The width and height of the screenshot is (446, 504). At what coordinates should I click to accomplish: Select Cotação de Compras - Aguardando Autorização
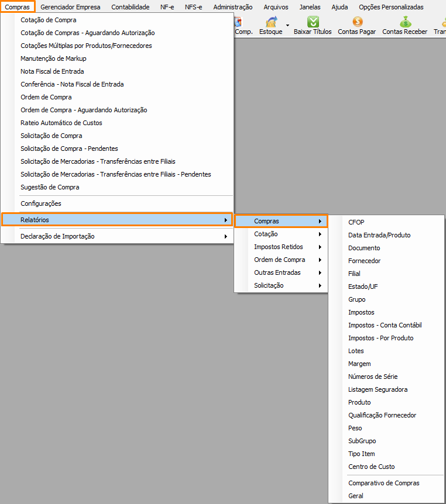click(117, 33)
